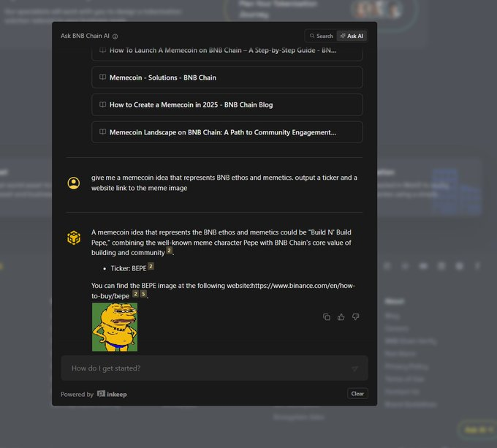497x448 pixels.
Task: Click the Ask AI floating button on background page
Action: point(477,430)
